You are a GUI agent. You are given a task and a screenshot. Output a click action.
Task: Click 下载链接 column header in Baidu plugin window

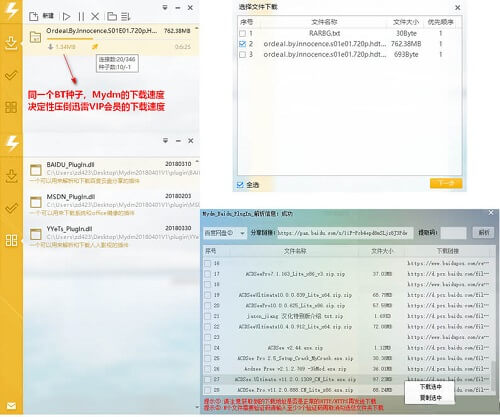(448, 251)
